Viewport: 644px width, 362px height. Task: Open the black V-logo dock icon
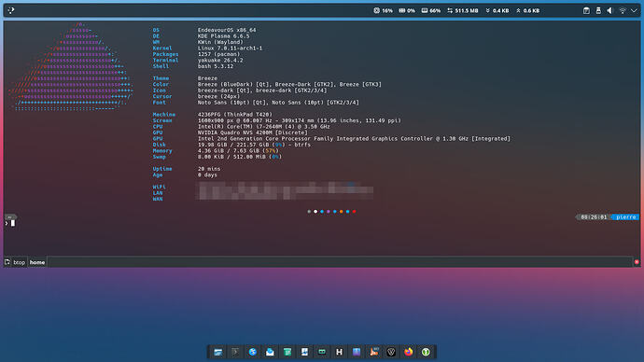pos(391,352)
